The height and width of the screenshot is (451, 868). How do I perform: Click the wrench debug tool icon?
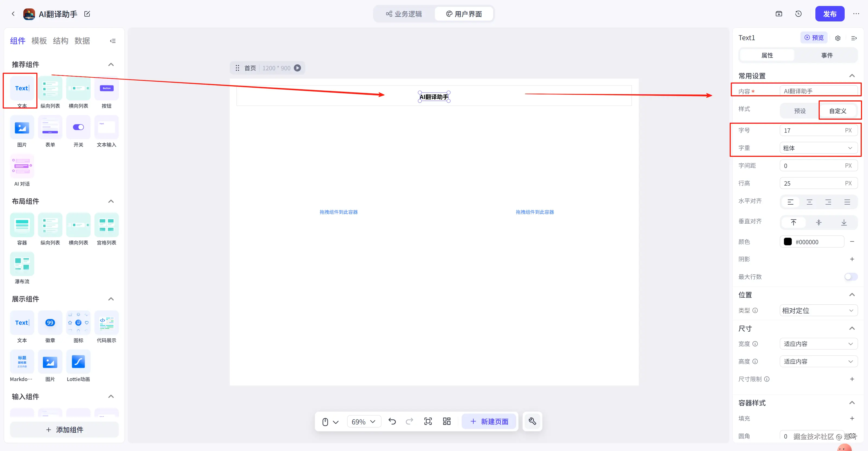(x=532, y=421)
